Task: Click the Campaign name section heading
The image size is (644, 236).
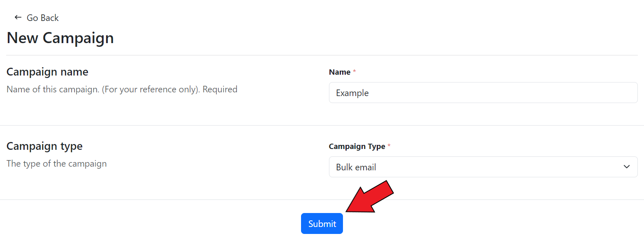Action: coord(47,72)
